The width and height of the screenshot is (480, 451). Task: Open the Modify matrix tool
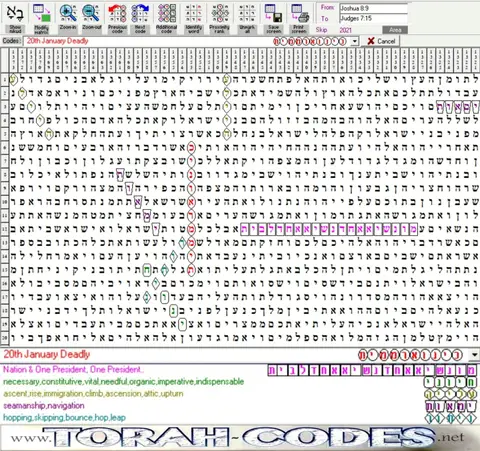[41, 18]
